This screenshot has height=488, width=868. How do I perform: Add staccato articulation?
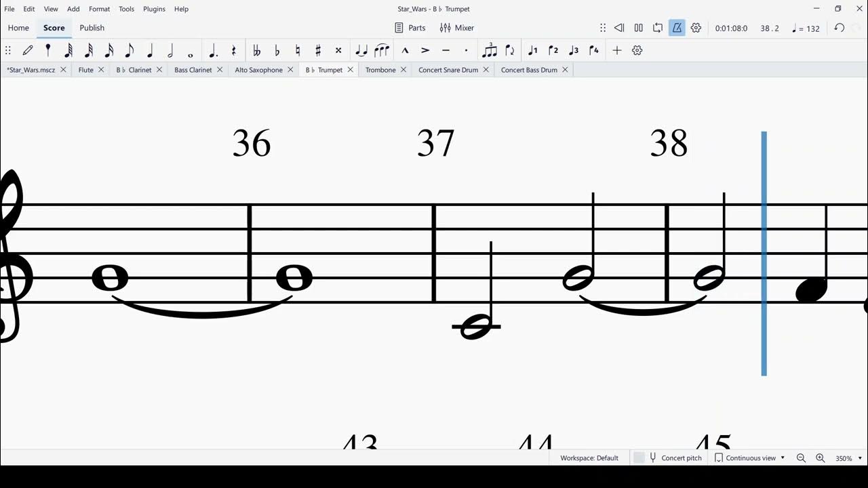(x=466, y=50)
